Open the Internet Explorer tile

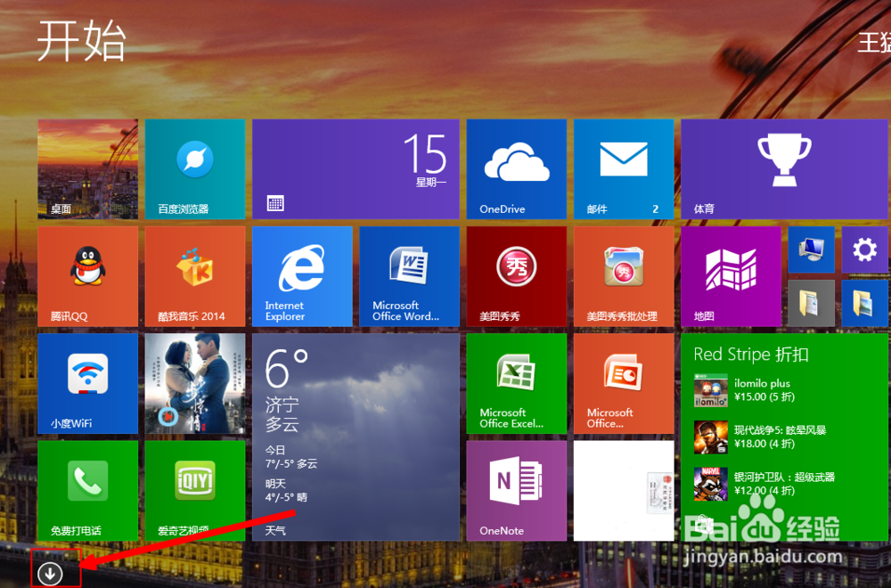(302, 276)
